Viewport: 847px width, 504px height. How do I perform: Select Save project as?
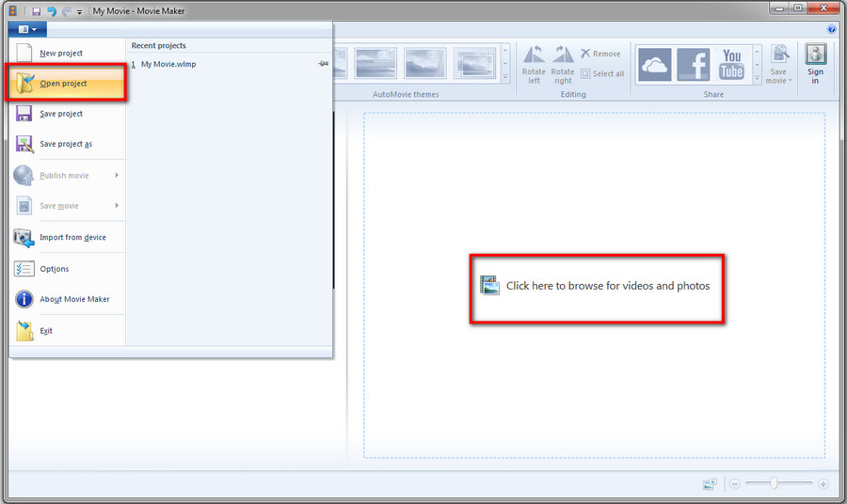(67, 144)
